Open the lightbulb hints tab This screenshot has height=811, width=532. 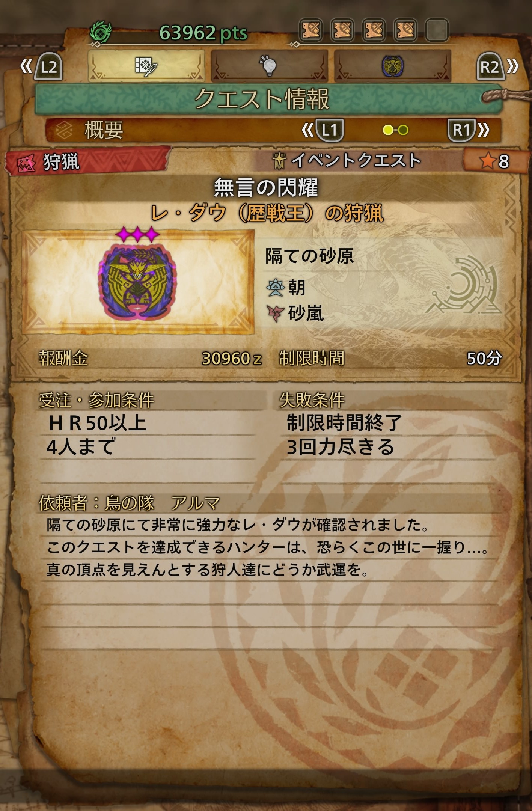269,66
